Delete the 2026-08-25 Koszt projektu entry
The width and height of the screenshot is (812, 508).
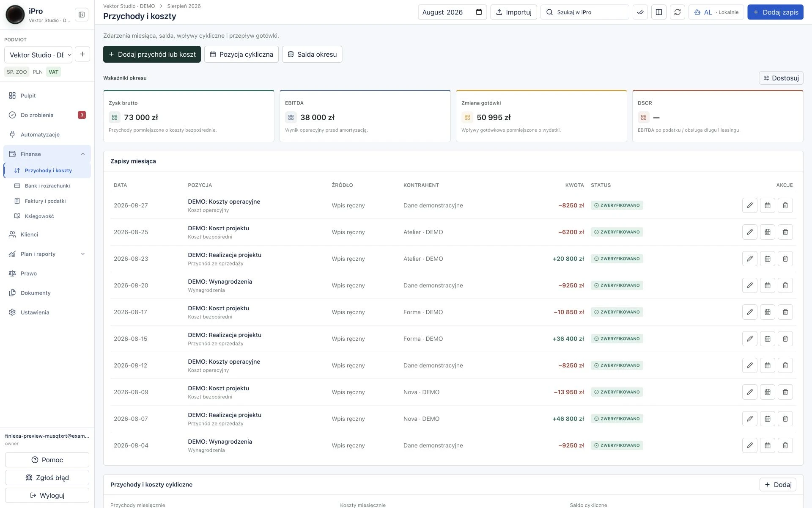coord(785,232)
